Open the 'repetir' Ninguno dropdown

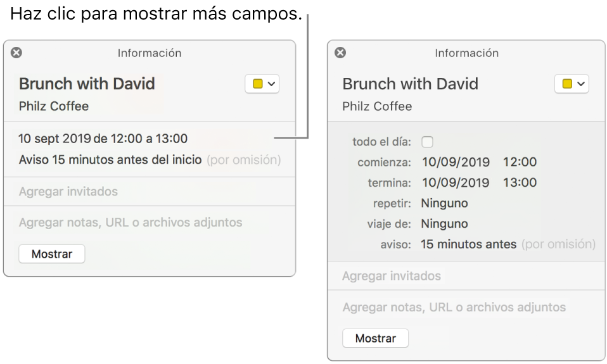[x=444, y=203]
